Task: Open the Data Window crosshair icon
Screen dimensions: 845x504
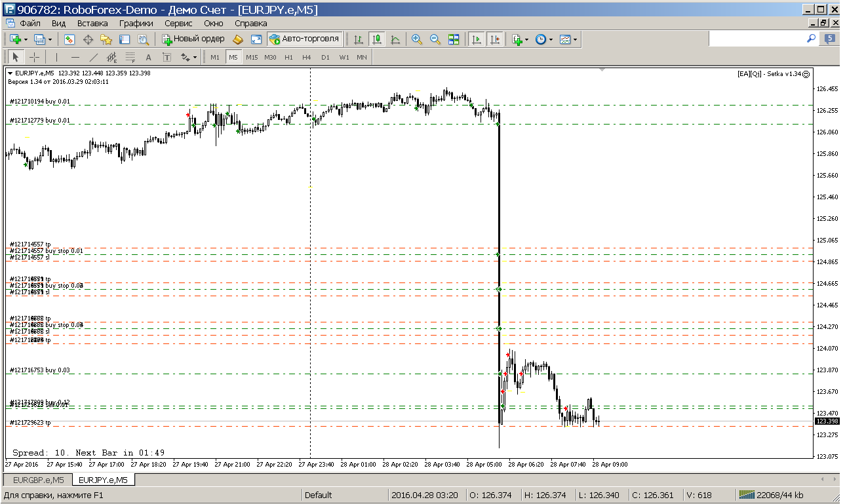Action: point(88,39)
